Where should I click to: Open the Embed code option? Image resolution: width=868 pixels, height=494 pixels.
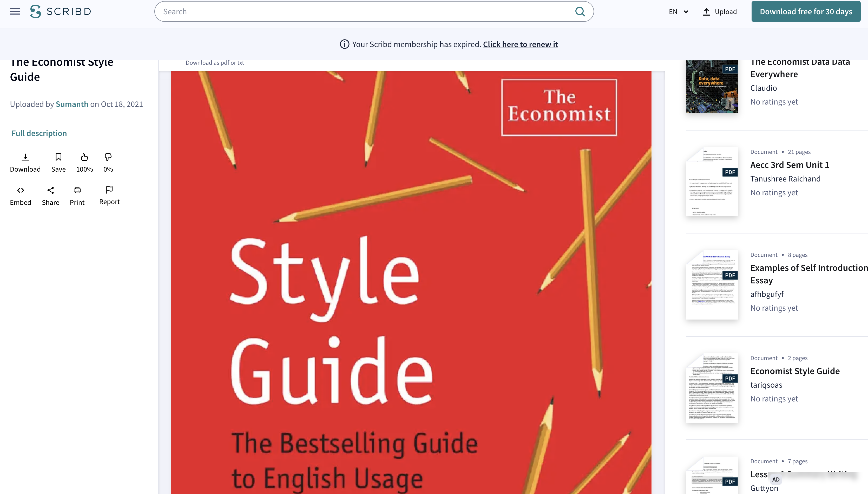(x=20, y=190)
